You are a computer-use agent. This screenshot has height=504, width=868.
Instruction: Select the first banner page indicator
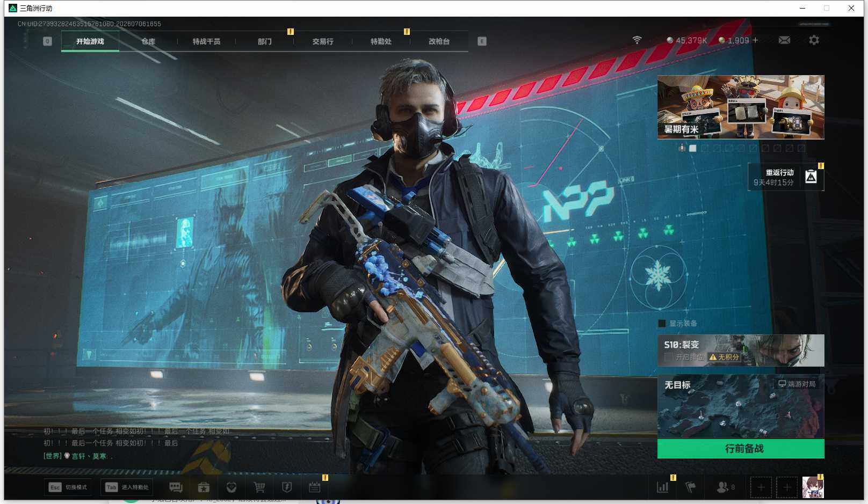[x=693, y=148]
